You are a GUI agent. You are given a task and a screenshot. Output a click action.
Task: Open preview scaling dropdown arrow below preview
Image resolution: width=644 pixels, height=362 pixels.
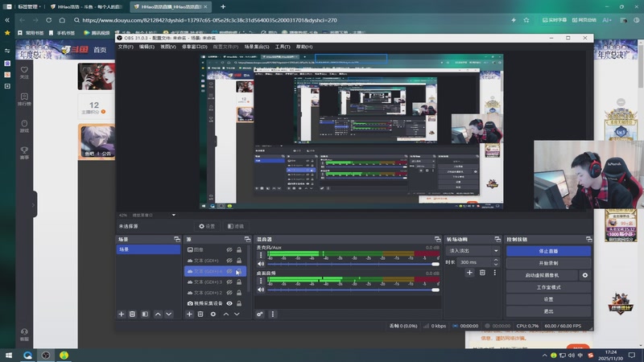tap(173, 215)
